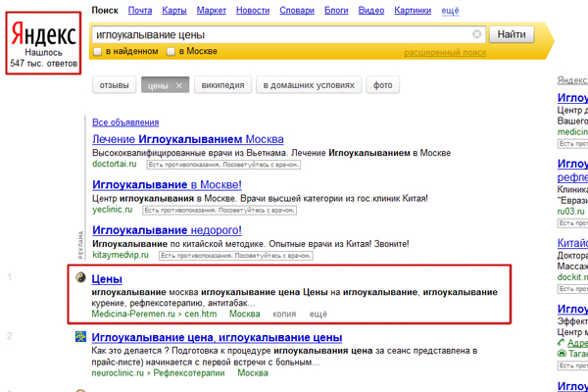Image resolution: width=588 pixels, height=392 pixels.
Task: Open the Маркет service link
Action: pos(211,11)
